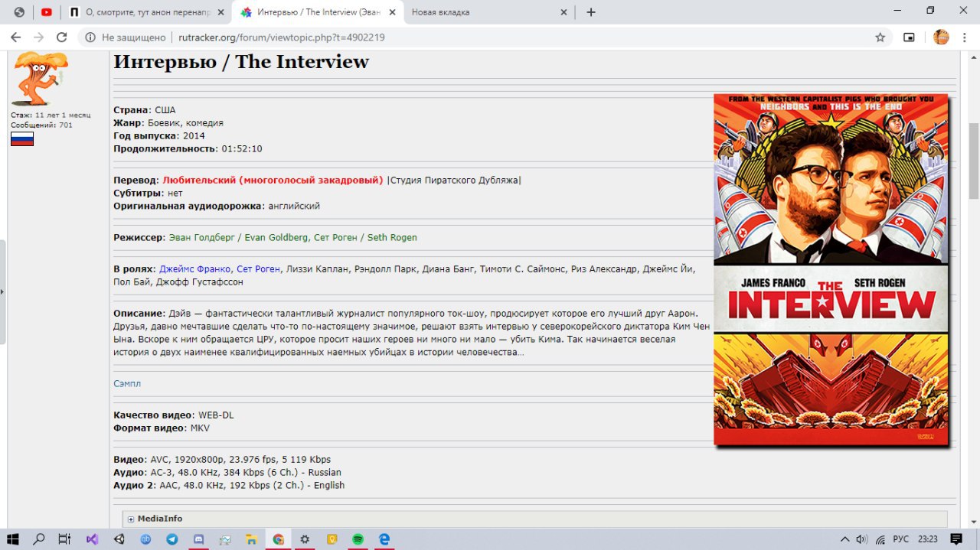980x550 pixels.
Task: Open Task View on the taskbar
Action: tap(65, 539)
